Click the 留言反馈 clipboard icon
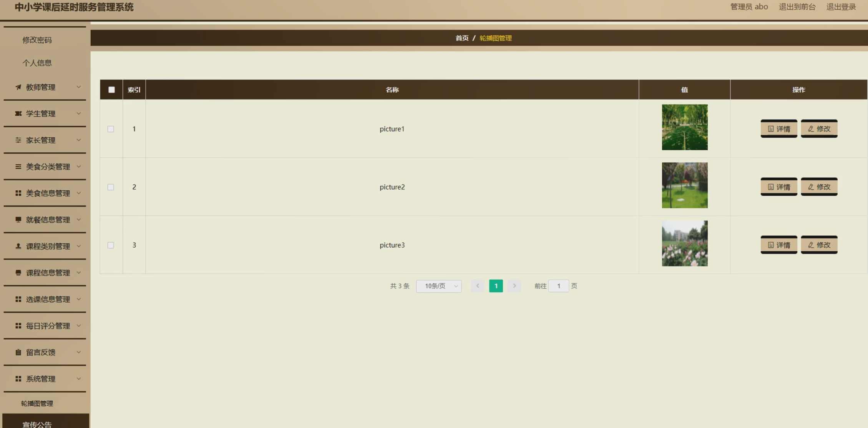868x428 pixels. pos(18,352)
